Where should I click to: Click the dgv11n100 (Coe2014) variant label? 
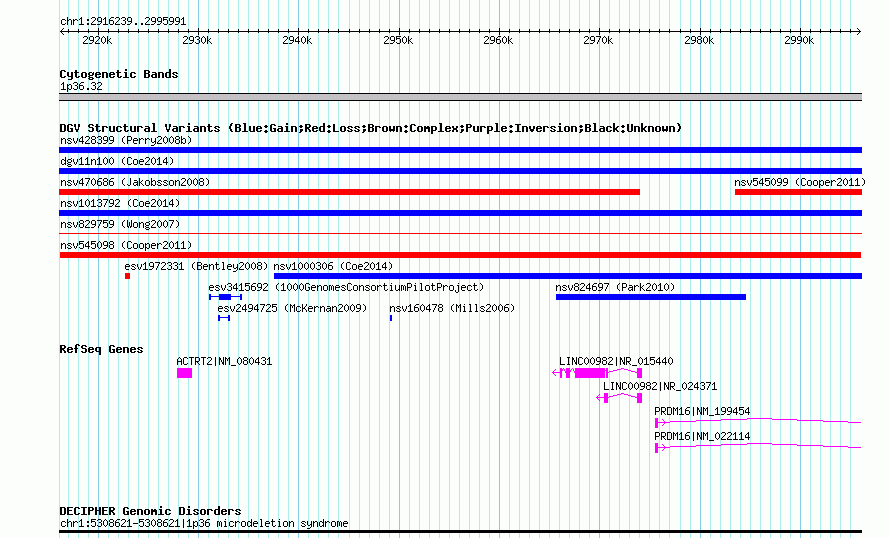[x=117, y=161]
